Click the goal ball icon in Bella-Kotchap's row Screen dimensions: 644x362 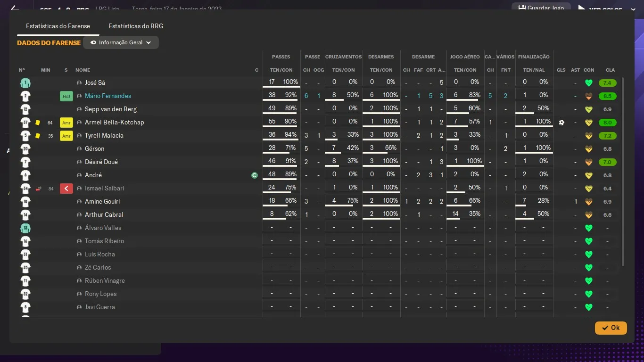tap(561, 123)
